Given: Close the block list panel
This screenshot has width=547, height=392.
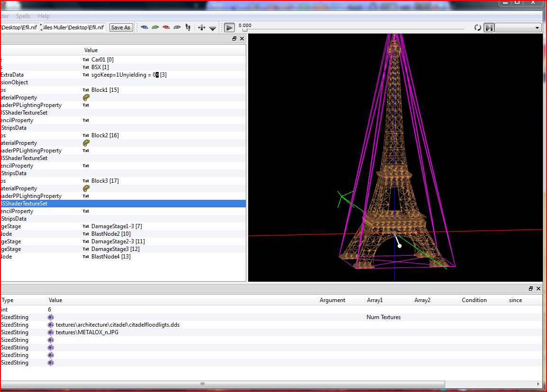Looking at the screenshot, I should pyautogui.click(x=242, y=39).
